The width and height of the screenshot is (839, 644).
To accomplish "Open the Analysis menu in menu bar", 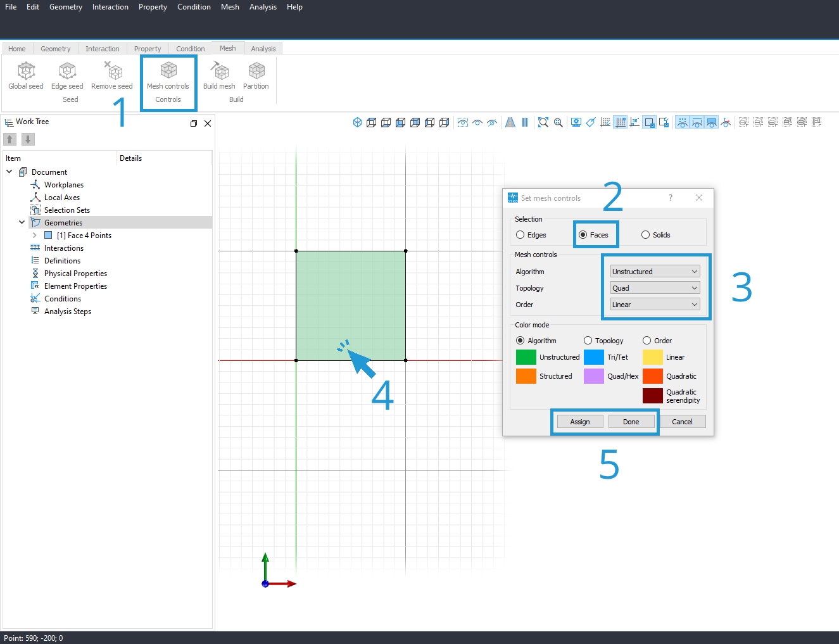I will 263,7.
